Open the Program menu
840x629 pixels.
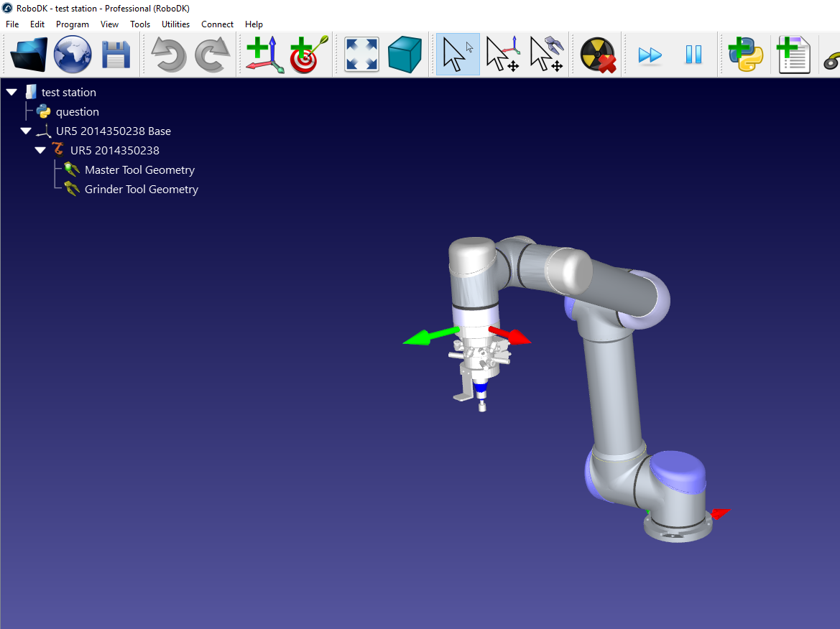[73, 24]
